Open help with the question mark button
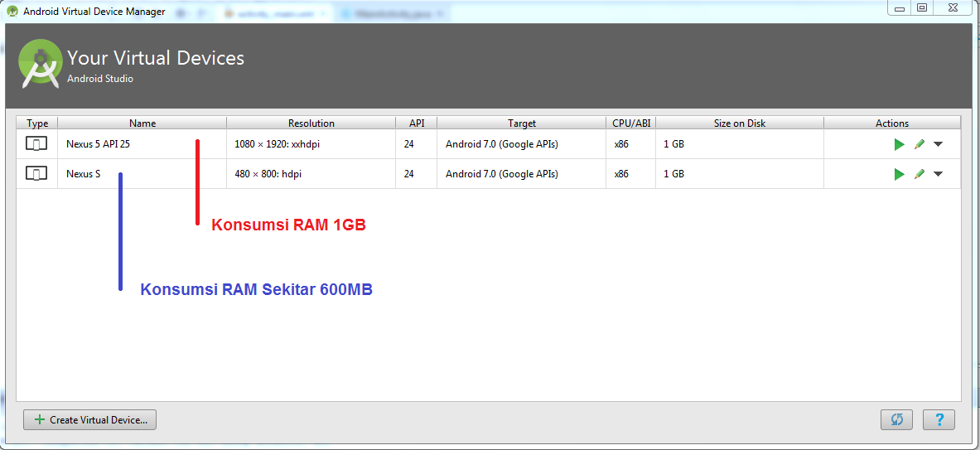 939,420
